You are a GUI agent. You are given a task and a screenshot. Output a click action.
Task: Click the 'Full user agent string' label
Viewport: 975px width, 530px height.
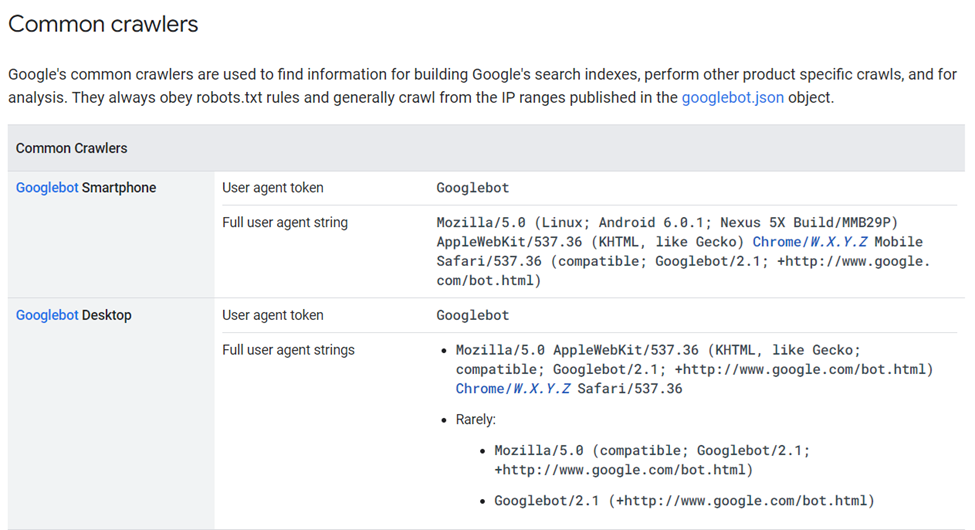pyautogui.click(x=285, y=223)
